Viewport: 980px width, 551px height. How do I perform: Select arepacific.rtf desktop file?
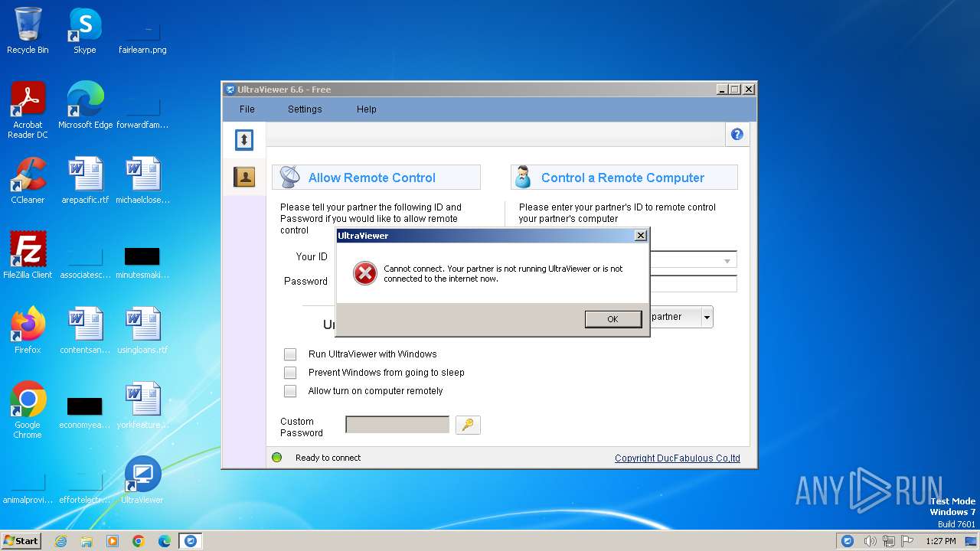pyautogui.click(x=85, y=181)
